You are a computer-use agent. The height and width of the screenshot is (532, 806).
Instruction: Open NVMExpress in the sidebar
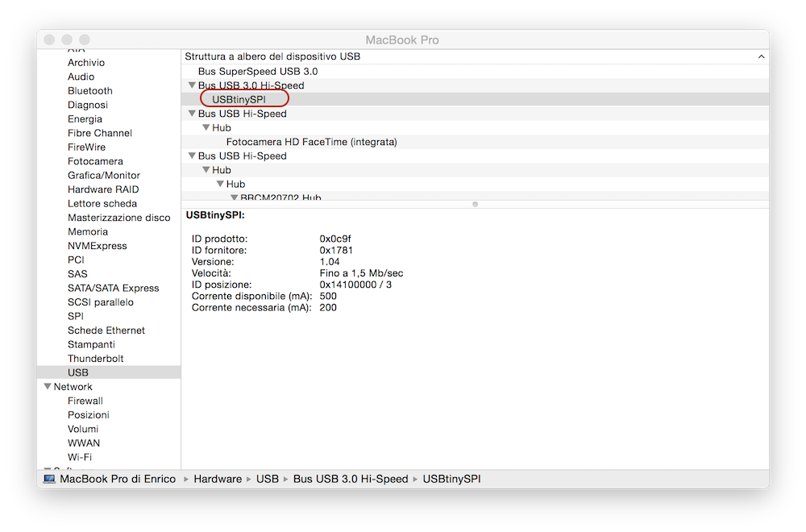click(x=98, y=246)
